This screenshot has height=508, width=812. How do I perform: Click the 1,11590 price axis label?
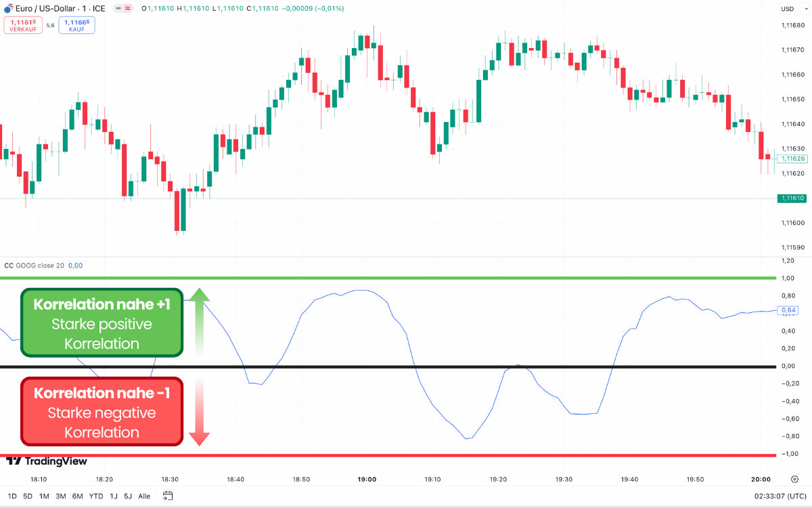tap(792, 247)
